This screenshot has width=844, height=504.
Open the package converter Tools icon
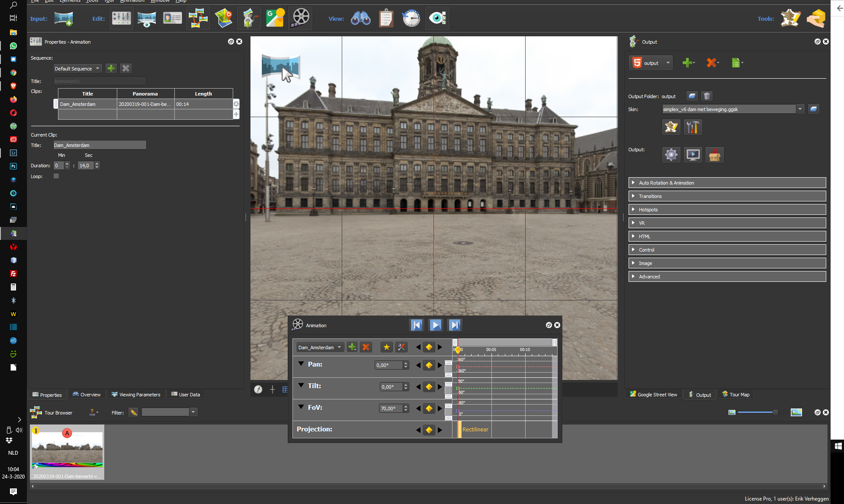point(816,19)
